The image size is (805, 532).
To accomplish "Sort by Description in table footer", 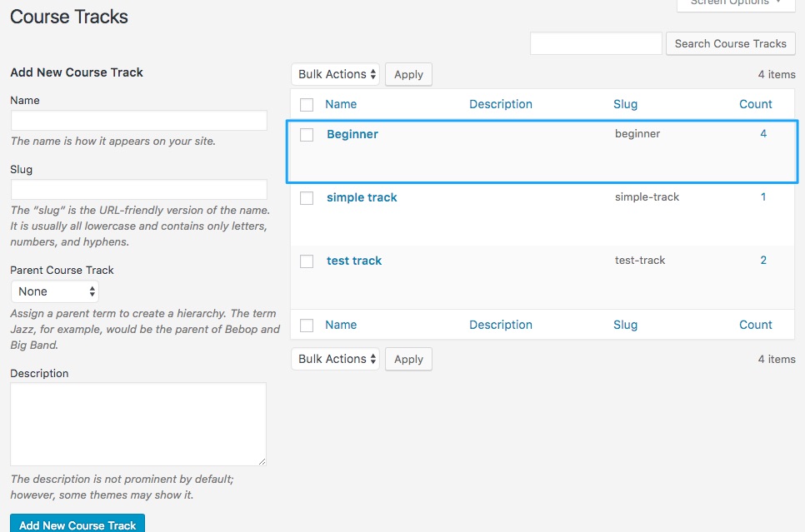I will pyautogui.click(x=501, y=325).
